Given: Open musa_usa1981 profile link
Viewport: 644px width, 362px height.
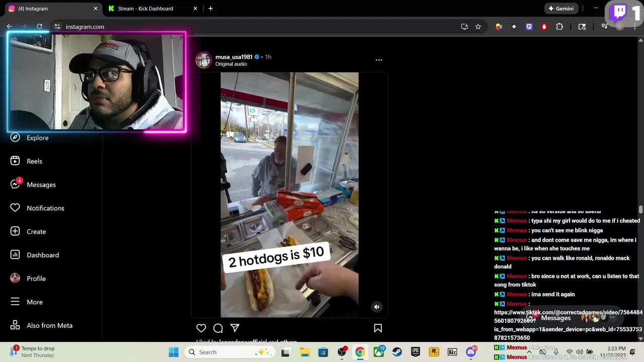Looking at the screenshot, I should coord(234,57).
